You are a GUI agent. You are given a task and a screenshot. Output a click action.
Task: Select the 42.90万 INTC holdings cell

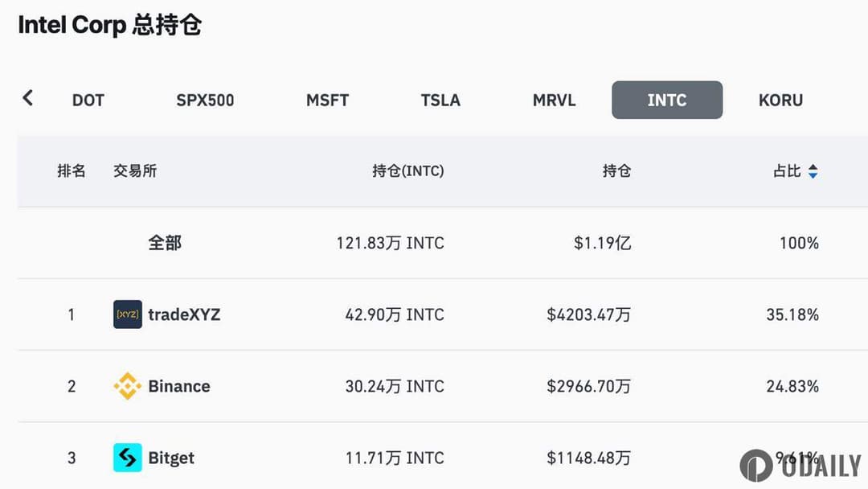click(x=395, y=314)
